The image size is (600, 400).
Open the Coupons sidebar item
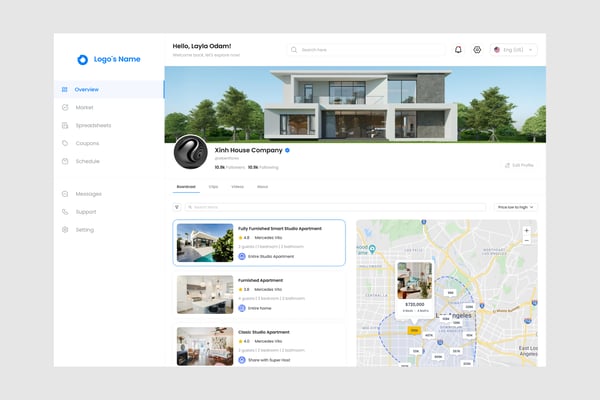pyautogui.click(x=87, y=143)
